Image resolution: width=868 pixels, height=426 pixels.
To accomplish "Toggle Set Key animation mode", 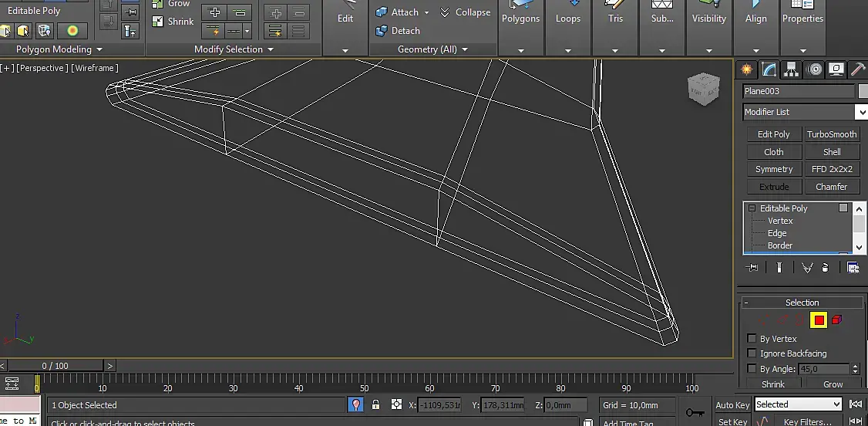I will (x=732, y=422).
